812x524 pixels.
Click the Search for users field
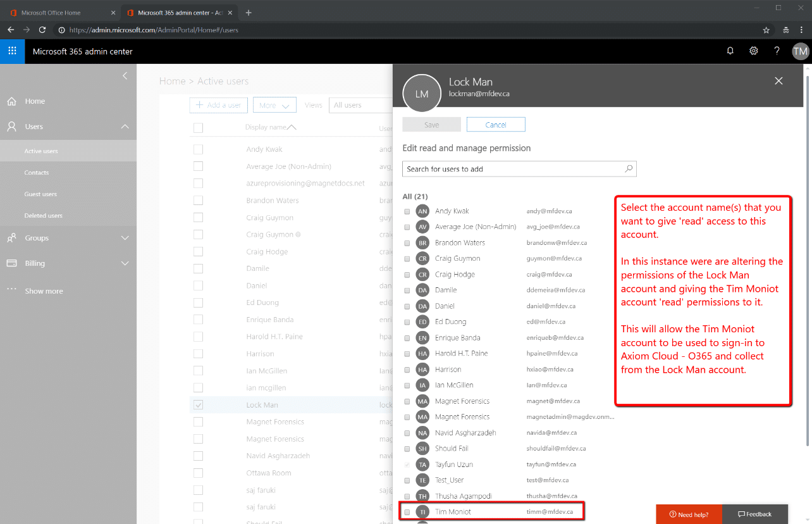click(519, 169)
